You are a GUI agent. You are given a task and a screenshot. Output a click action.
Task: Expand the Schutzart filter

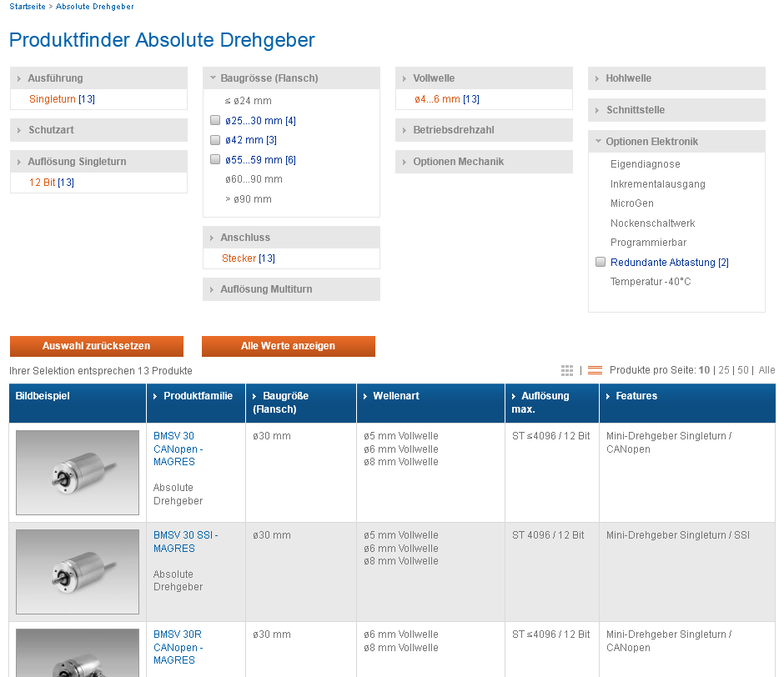point(98,130)
